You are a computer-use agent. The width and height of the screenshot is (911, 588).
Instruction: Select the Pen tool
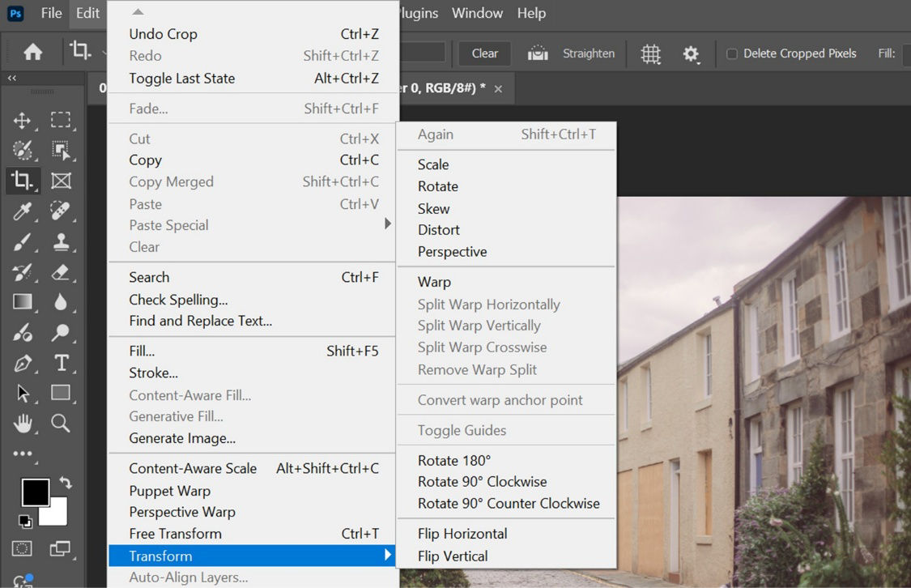click(x=23, y=363)
